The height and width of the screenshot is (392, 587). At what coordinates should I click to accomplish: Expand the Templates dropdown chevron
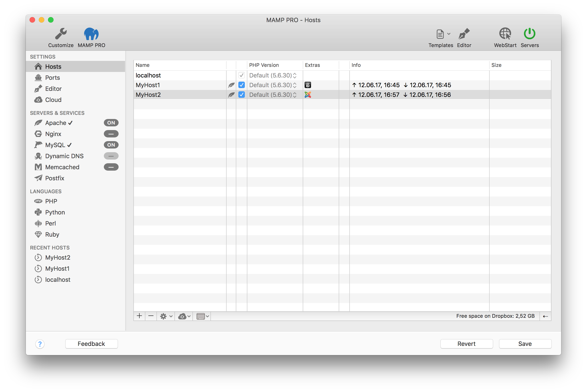(449, 34)
